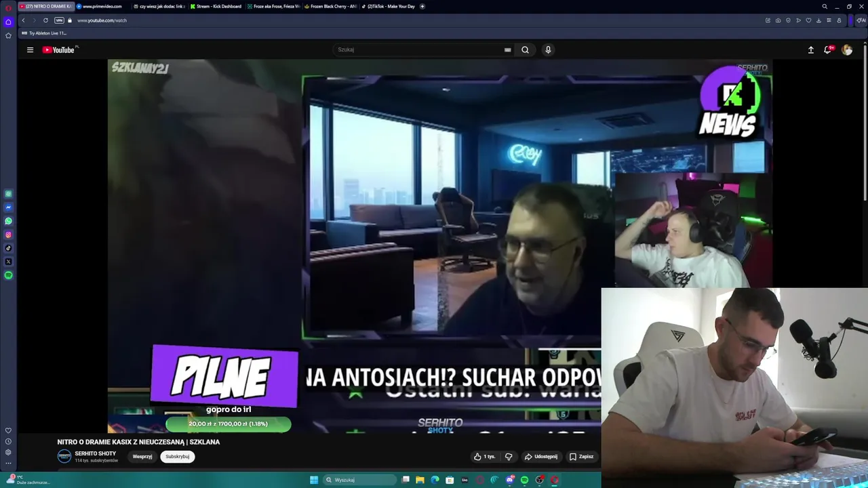Screen dimensions: 868x488
Task: Open X Twitter in the Opera sidebar
Action: coord(8,262)
